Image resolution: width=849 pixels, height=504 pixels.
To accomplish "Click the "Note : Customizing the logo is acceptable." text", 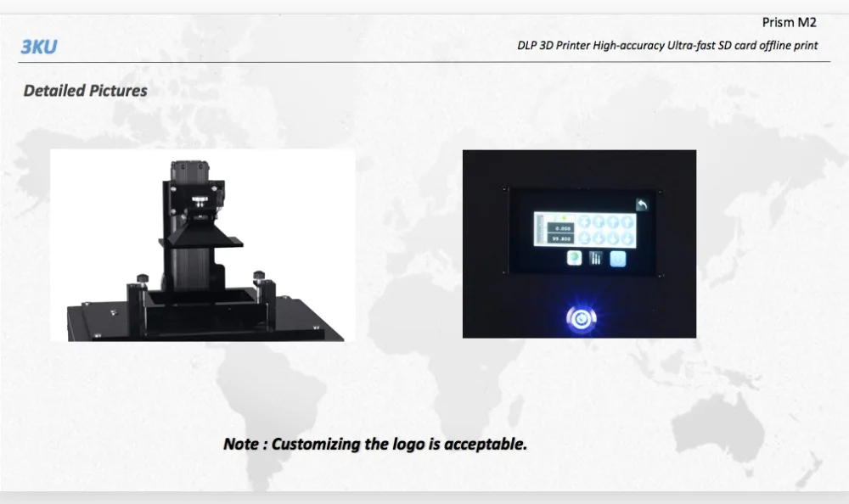I will [x=375, y=444].
